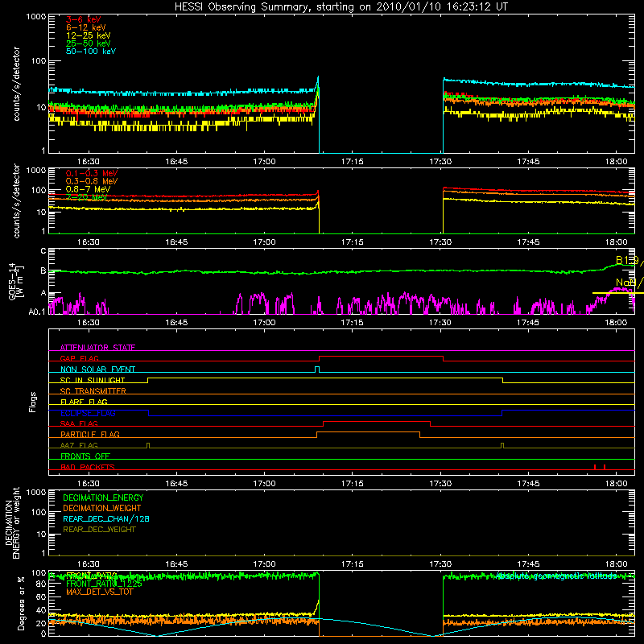Click the GOES-14 axis label
This screenshot has width=644, height=644.
click(15, 281)
